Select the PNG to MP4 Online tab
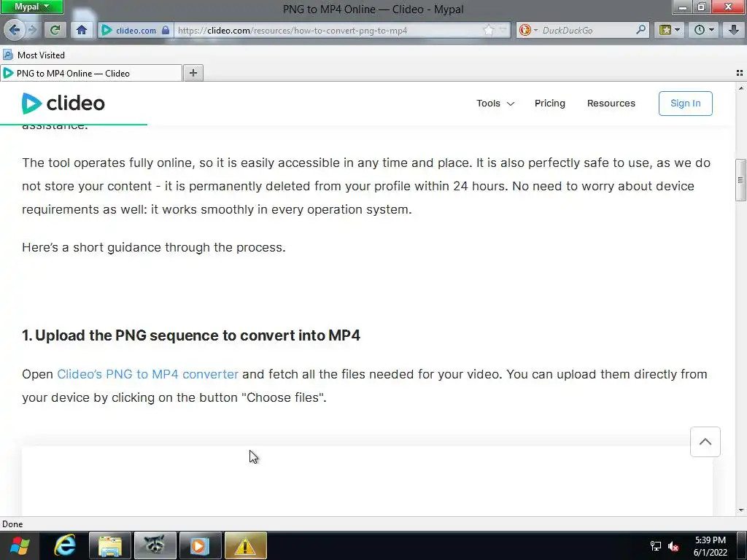The width and height of the screenshot is (747, 560). click(x=91, y=74)
